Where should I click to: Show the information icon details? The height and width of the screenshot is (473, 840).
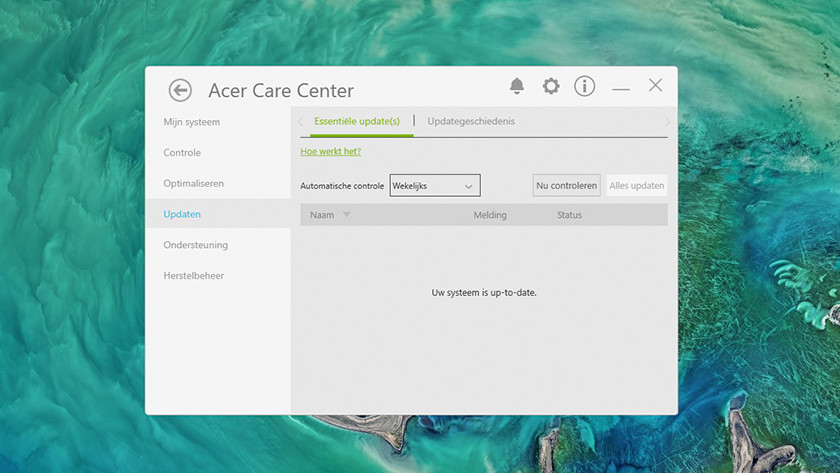pyautogui.click(x=585, y=86)
